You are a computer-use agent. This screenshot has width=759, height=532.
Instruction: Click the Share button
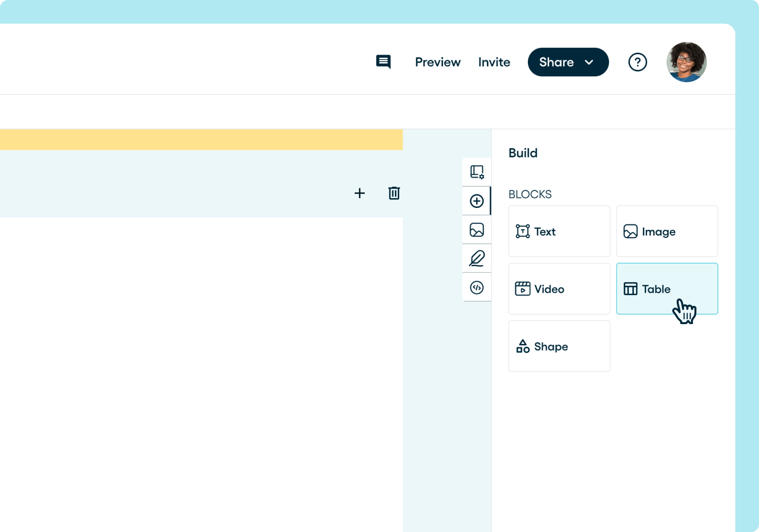coord(556,62)
